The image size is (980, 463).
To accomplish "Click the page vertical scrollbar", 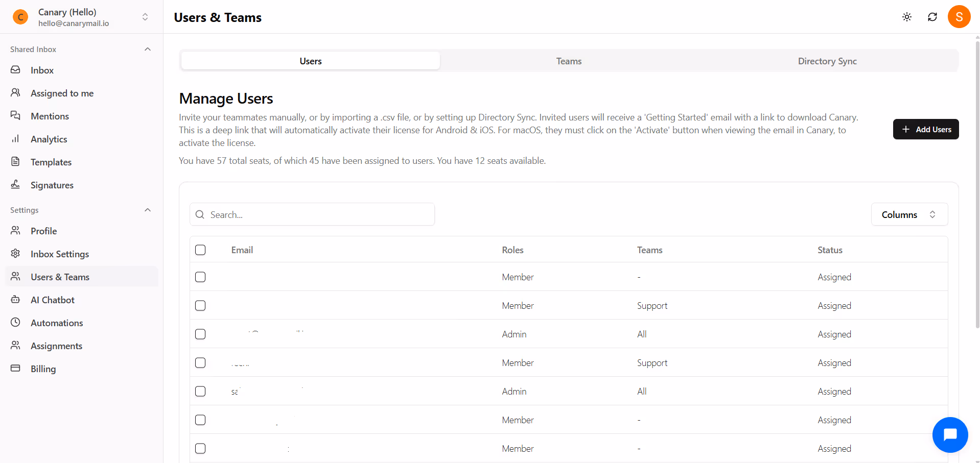I will 977,184.
